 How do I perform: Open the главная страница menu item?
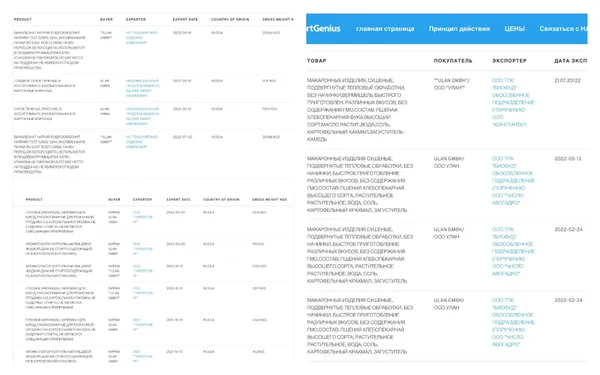[x=385, y=29]
